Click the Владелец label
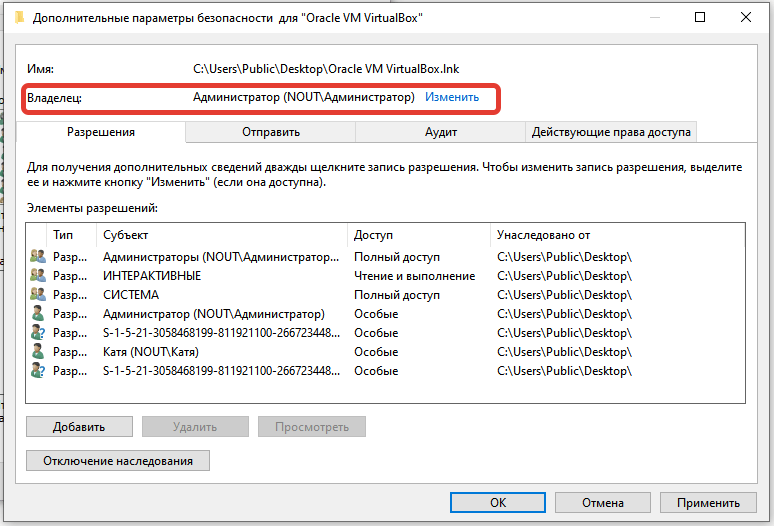Viewport: 774px width, 526px height. tap(54, 98)
